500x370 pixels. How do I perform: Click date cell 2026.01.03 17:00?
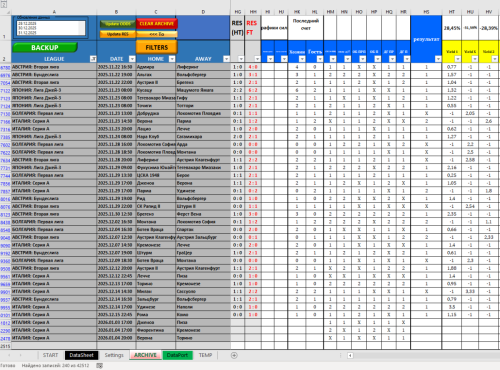[x=116, y=322]
